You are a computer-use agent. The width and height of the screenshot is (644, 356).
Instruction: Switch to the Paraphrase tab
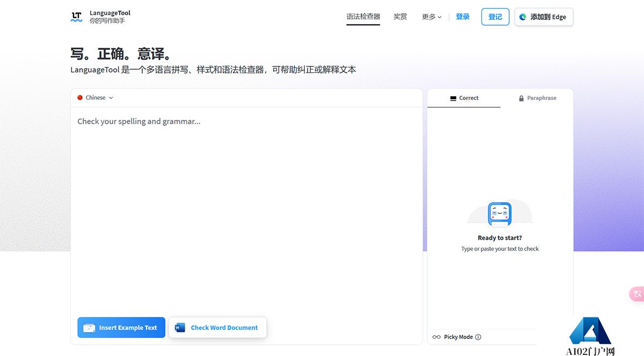(537, 98)
